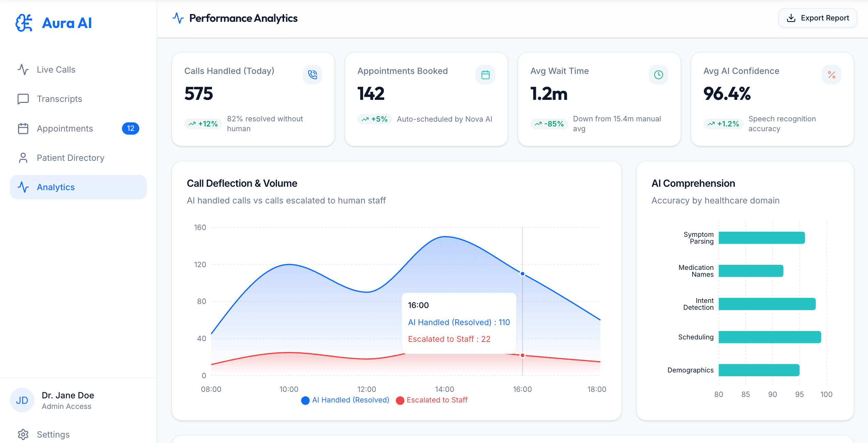Click the blue data point at 16:00
Screen dimensions: 868x443
coord(522,274)
